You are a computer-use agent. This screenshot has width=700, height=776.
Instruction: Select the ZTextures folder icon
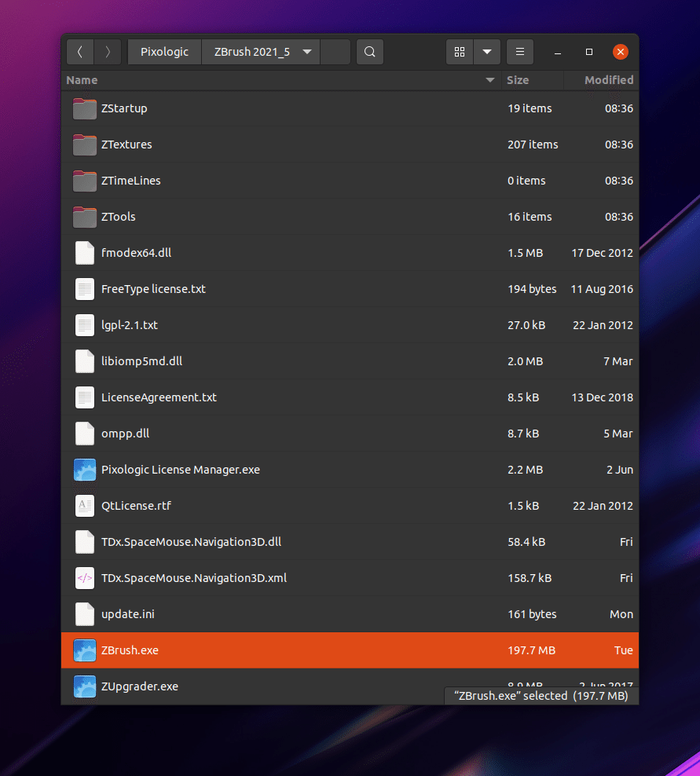pyautogui.click(x=85, y=145)
